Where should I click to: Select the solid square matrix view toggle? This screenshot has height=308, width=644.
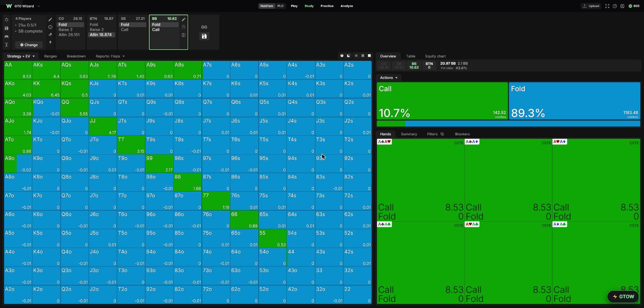point(369,56)
